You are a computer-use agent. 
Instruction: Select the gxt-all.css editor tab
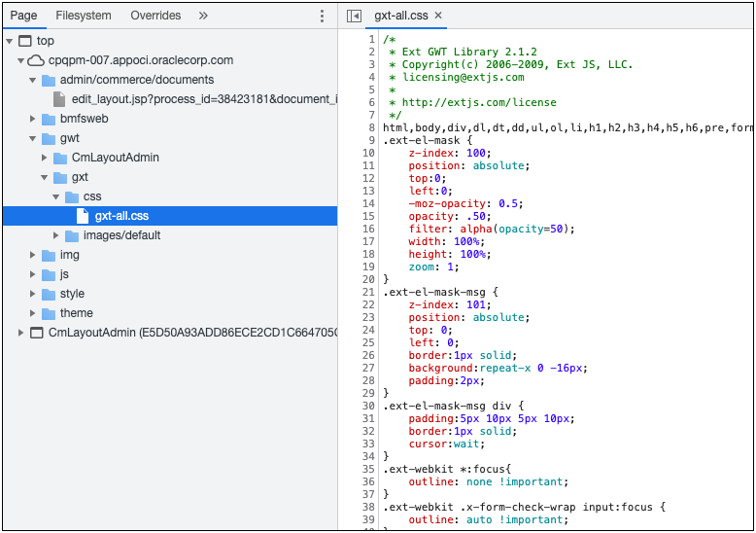(x=401, y=16)
